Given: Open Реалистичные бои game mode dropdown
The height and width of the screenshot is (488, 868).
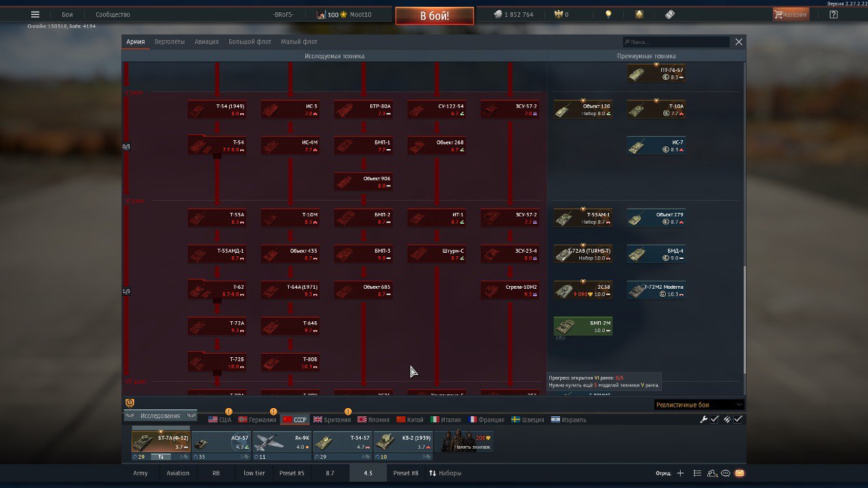Looking at the screenshot, I should pos(699,405).
